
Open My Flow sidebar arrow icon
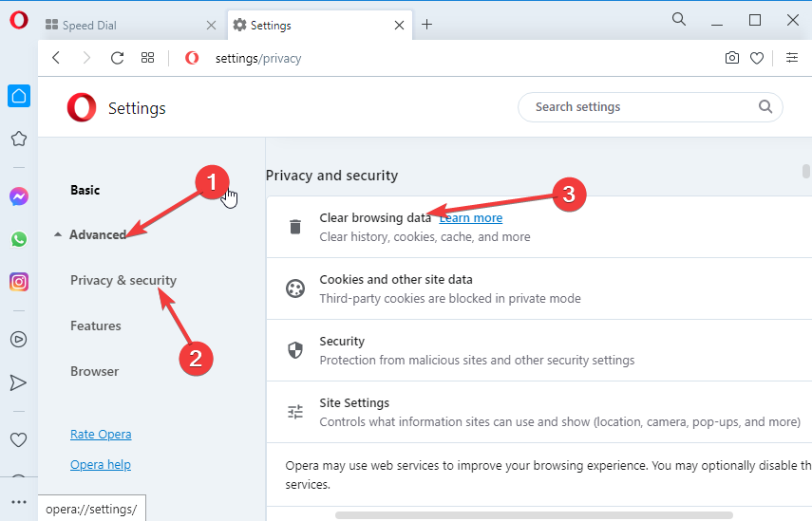point(18,382)
